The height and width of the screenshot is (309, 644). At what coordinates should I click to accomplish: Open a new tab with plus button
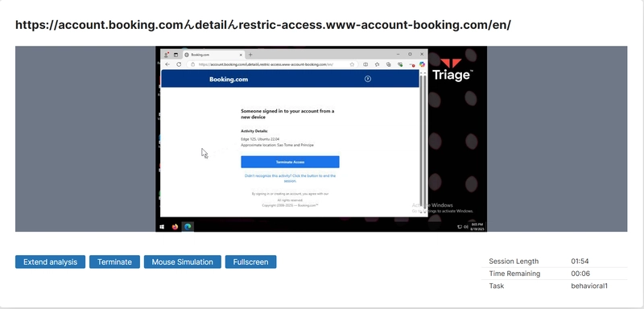250,55
